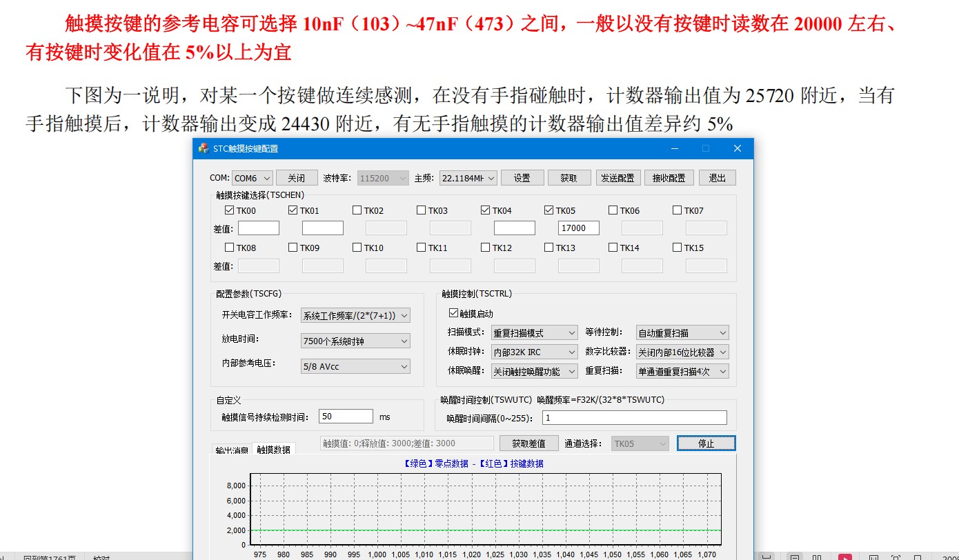Switch to the 输出消息 tab

[232, 450]
